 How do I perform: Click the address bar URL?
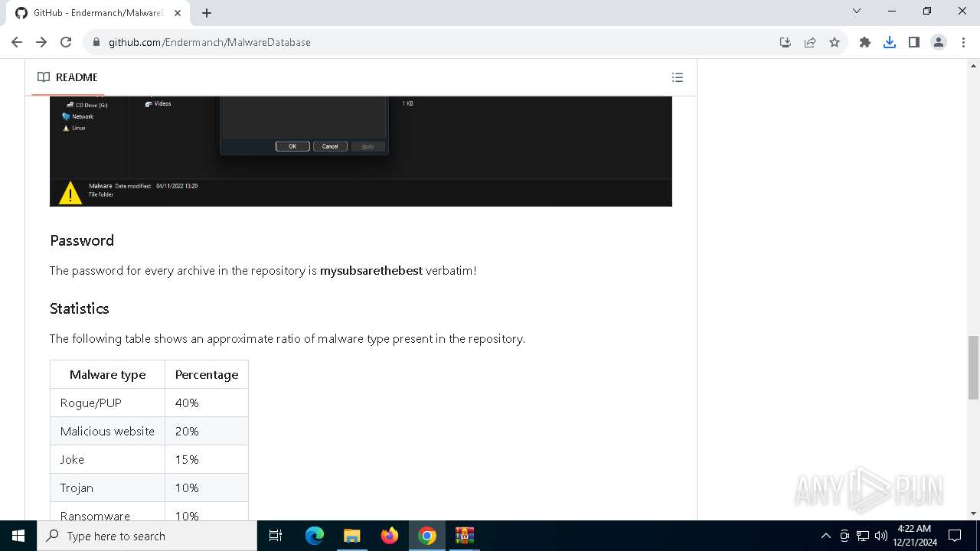(209, 42)
